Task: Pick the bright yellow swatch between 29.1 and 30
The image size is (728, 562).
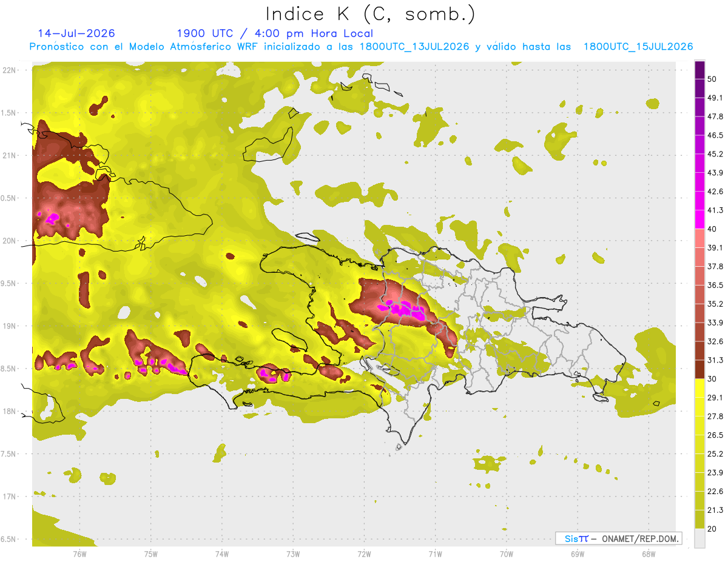Action: 700,388
